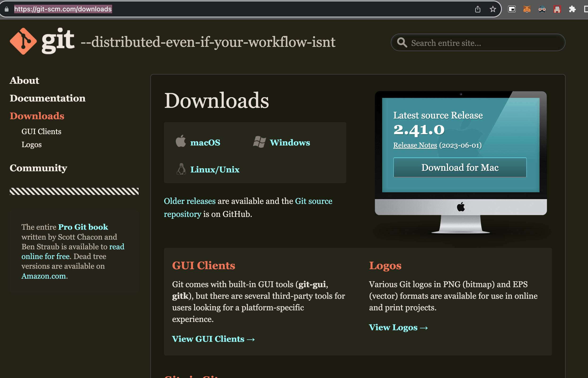This screenshot has height=378, width=588.
Task: Open the Windows download link
Action: coord(290,142)
